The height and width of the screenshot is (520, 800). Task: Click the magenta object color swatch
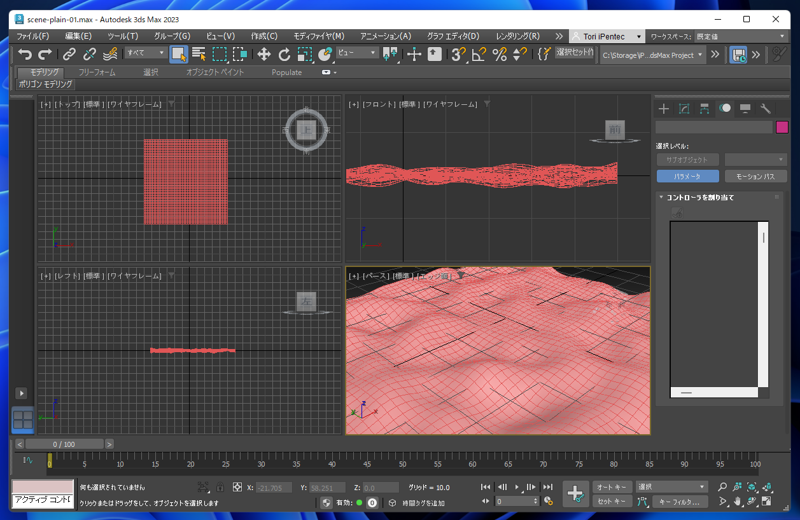pyautogui.click(x=782, y=127)
